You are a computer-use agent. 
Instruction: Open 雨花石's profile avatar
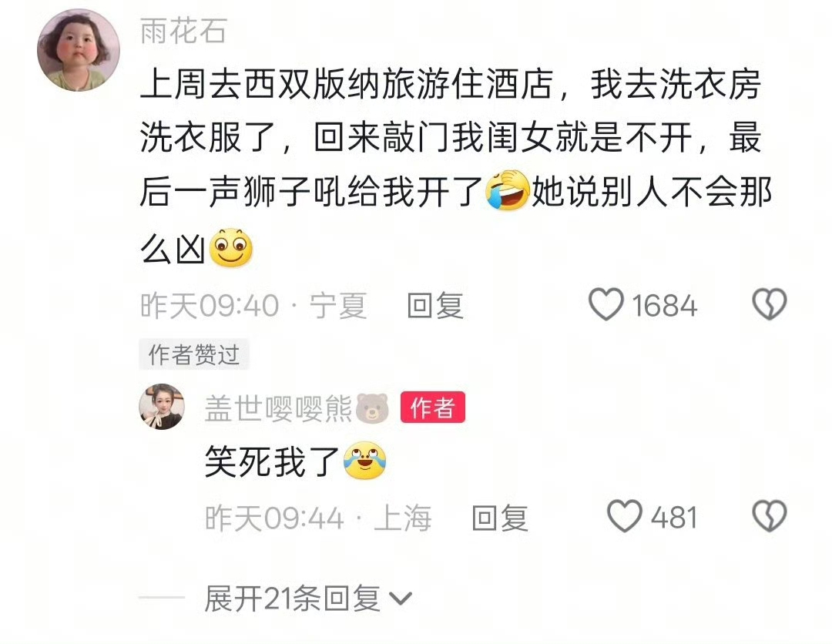78,50
